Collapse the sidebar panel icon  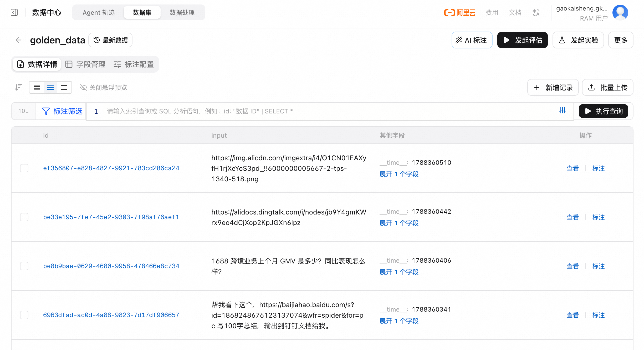point(14,12)
